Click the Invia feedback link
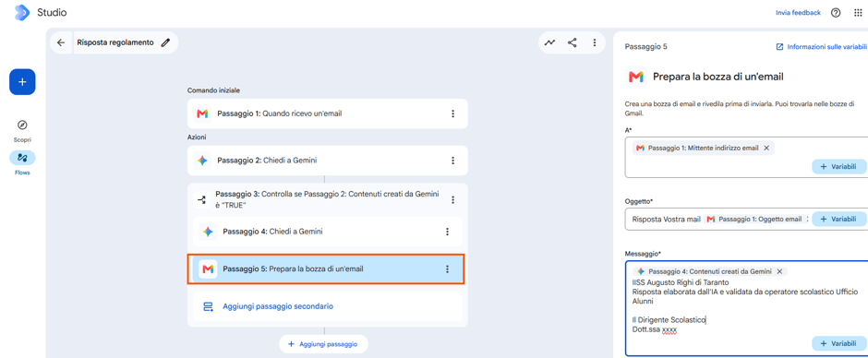Screen dimensions: 868x358 (798, 13)
